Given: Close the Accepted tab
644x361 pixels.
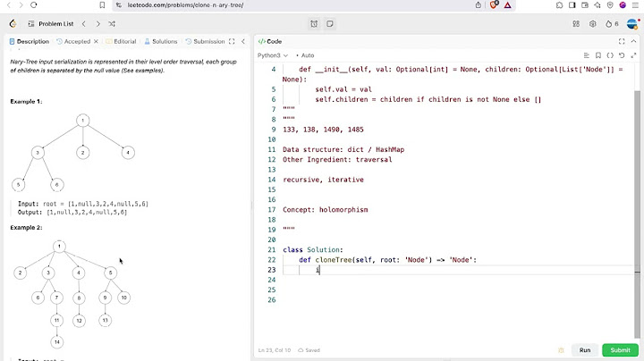Looking at the screenshot, I should click(x=96, y=41).
